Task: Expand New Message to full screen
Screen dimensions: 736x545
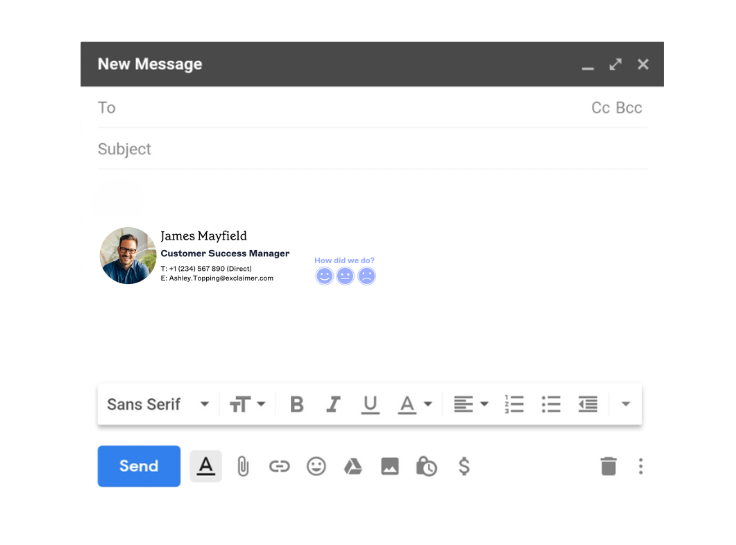Action: 615,64
